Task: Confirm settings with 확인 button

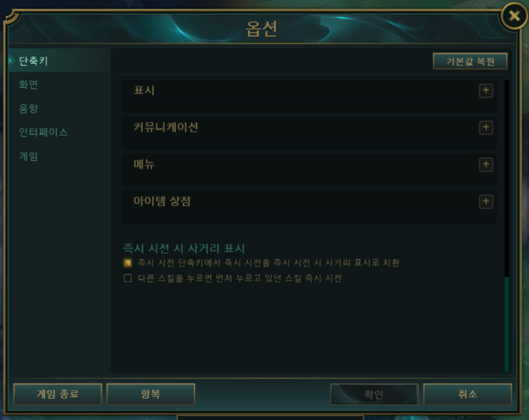Action: point(374,394)
